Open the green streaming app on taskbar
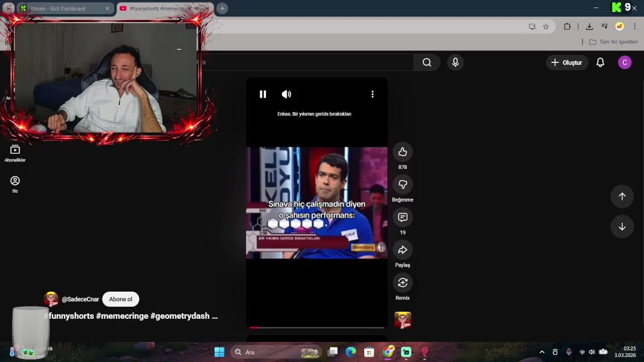The image size is (644, 362). tap(406, 352)
